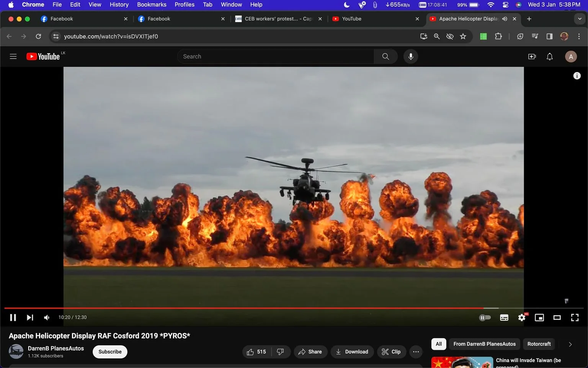Image resolution: width=588 pixels, height=368 pixels.
Task: Open media controls icon in toolbar
Action: (x=535, y=36)
